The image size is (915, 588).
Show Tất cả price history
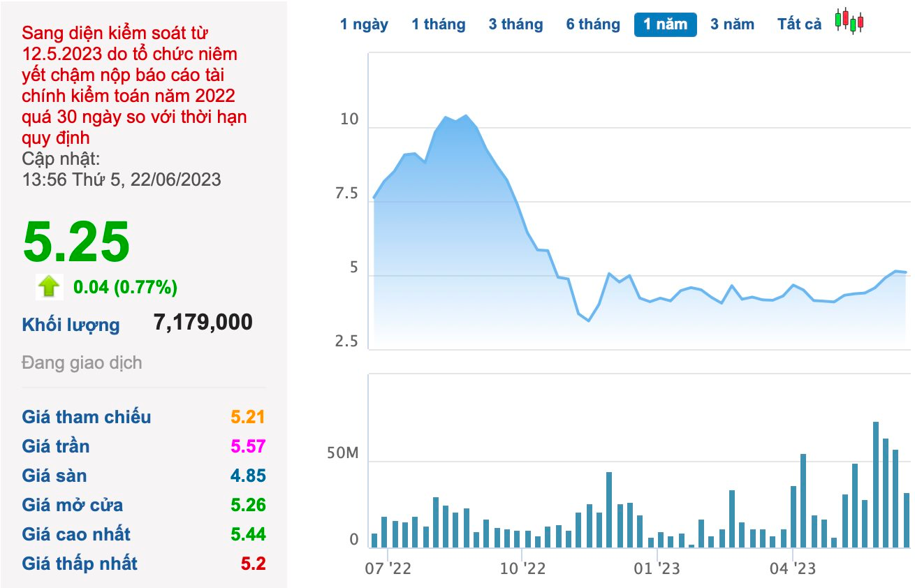[799, 24]
